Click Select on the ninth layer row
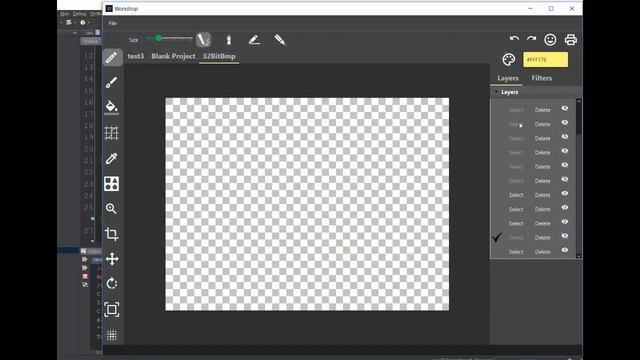The image size is (640, 360). pyautogui.click(x=516, y=224)
